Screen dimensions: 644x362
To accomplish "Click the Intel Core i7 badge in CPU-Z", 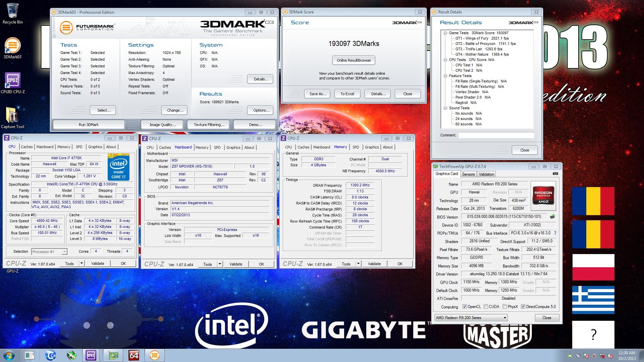I will pos(118,167).
